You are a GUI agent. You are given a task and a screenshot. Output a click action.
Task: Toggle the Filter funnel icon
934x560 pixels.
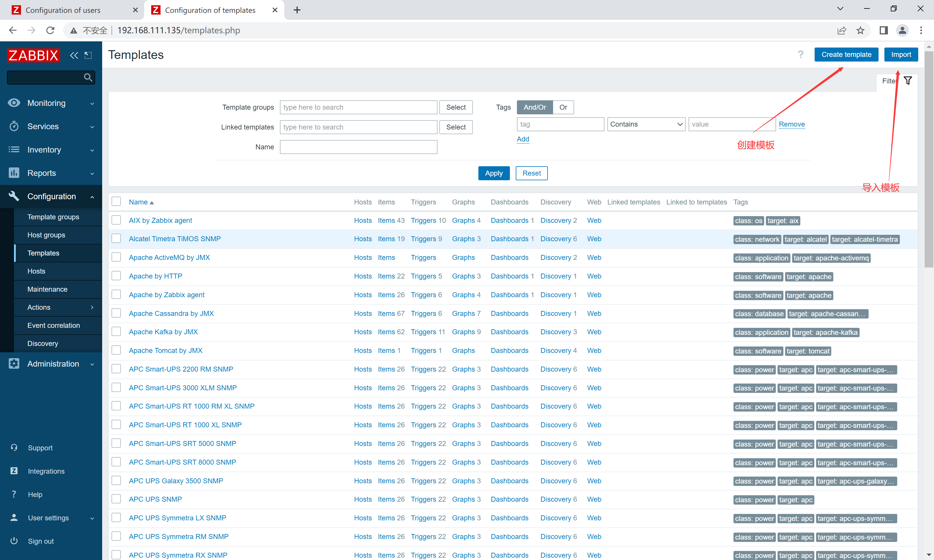tap(908, 81)
